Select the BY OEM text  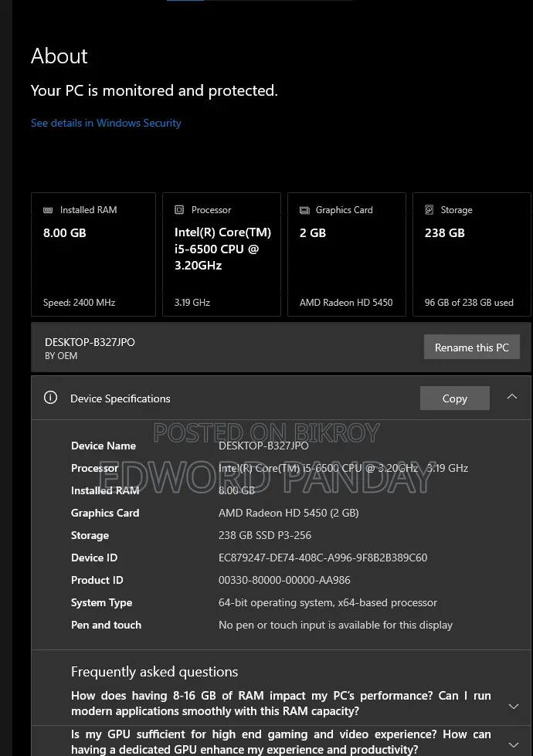click(61, 356)
